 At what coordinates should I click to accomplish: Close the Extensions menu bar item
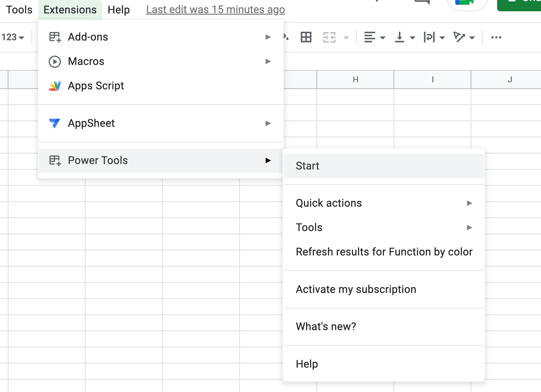[x=70, y=10]
